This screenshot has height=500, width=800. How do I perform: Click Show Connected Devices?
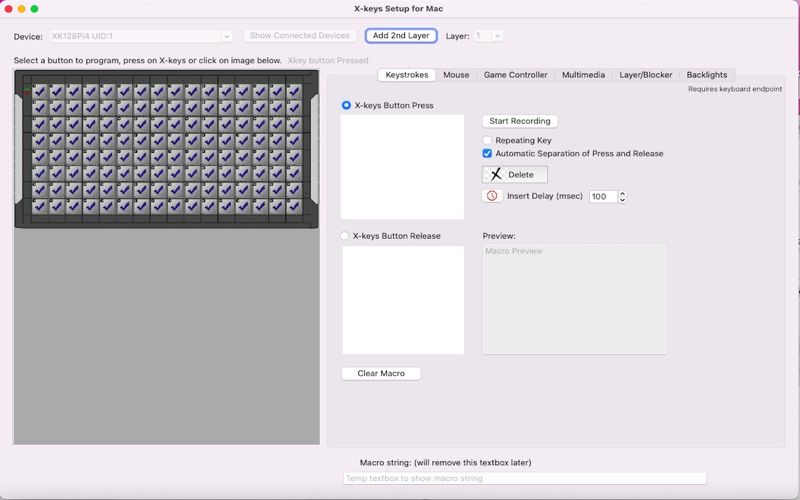(299, 36)
